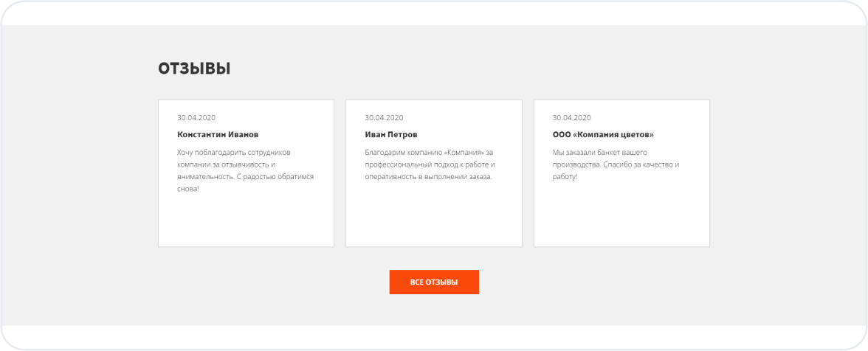Click the date above ООО «Компания цветов»
This screenshot has width=868, height=351.
[x=571, y=117]
